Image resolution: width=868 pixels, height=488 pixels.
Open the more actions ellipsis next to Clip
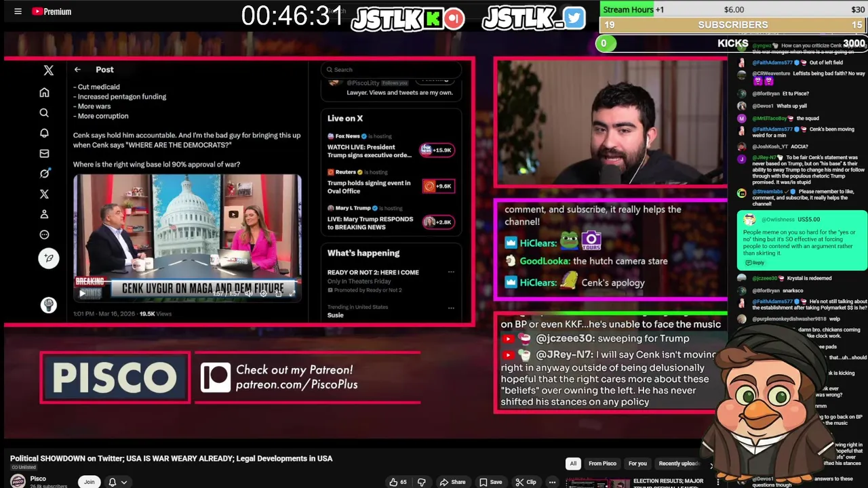pyautogui.click(x=552, y=482)
